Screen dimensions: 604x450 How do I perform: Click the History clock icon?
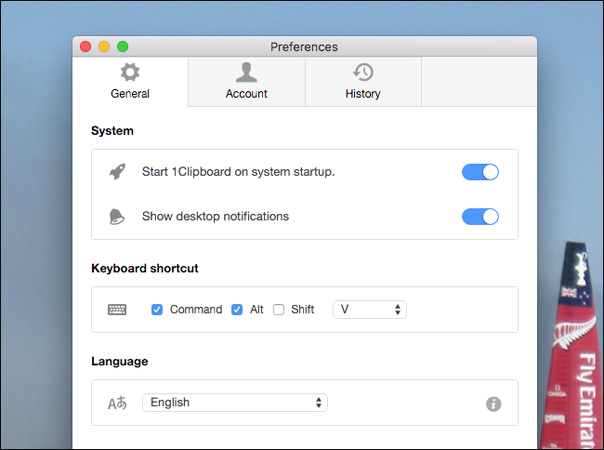363,73
